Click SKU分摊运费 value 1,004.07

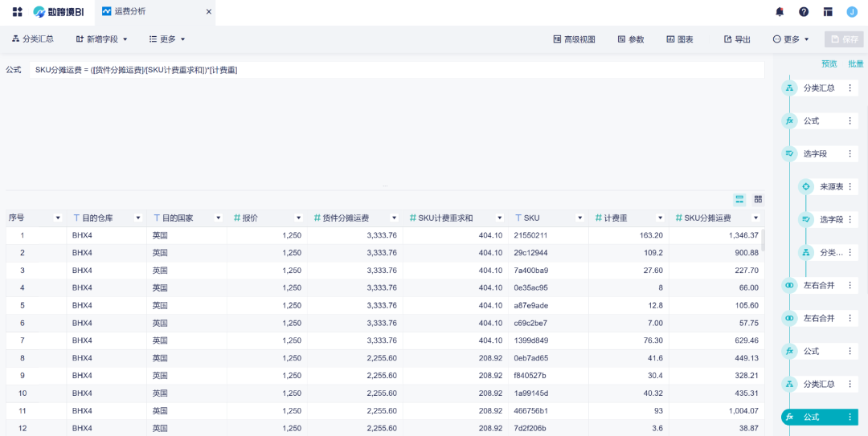[x=743, y=410]
